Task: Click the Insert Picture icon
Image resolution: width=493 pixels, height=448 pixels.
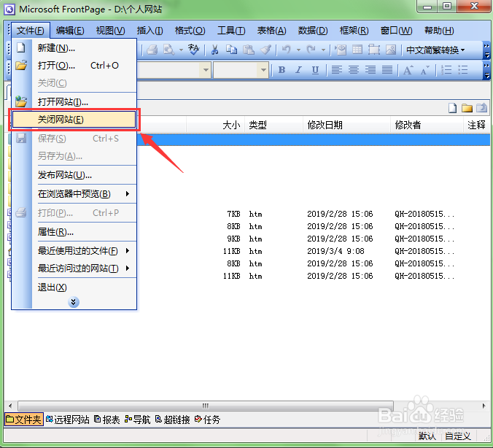Action: [x=391, y=50]
